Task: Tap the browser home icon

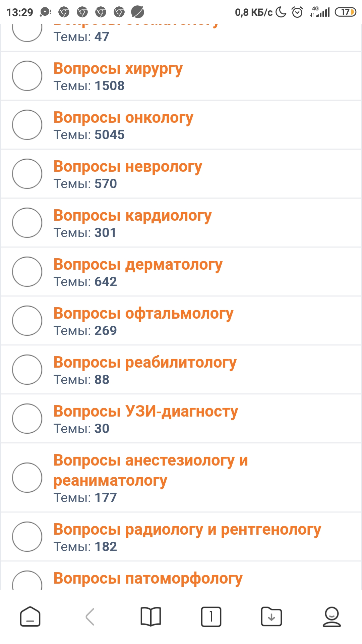Action: click(30, 616)
